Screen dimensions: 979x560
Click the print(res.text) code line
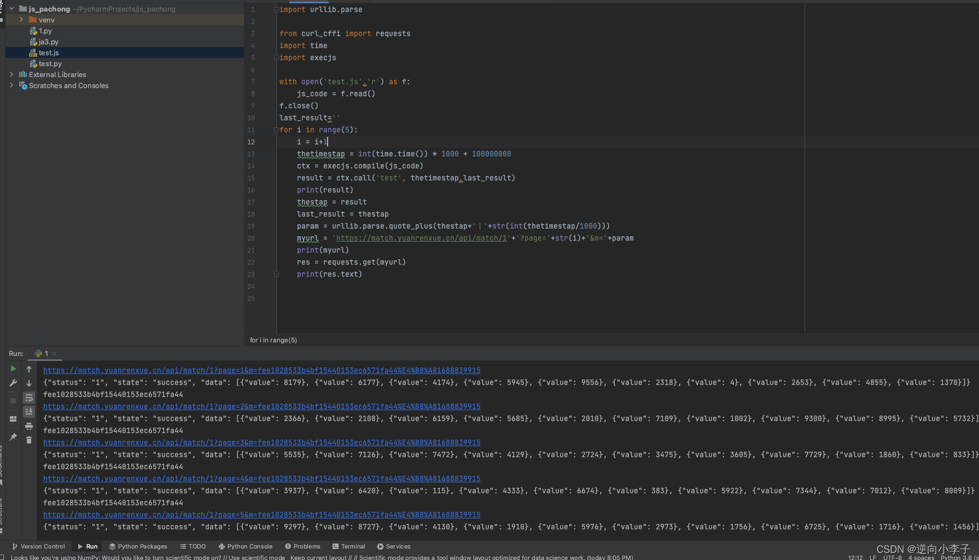[x=329, y=274]
